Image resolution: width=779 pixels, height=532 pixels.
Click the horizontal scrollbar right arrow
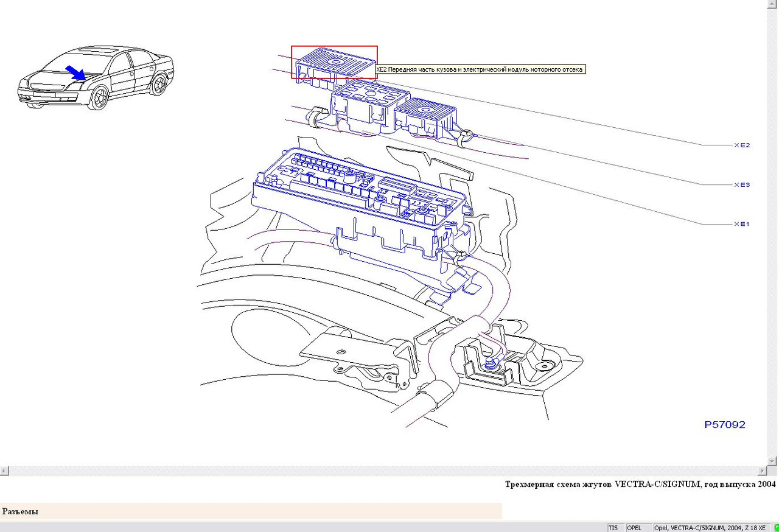tap(762, 471)
